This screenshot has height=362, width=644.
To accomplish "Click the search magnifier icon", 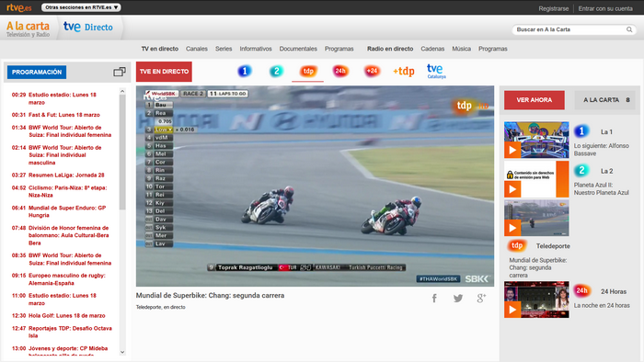I will (x=629, y=29).
